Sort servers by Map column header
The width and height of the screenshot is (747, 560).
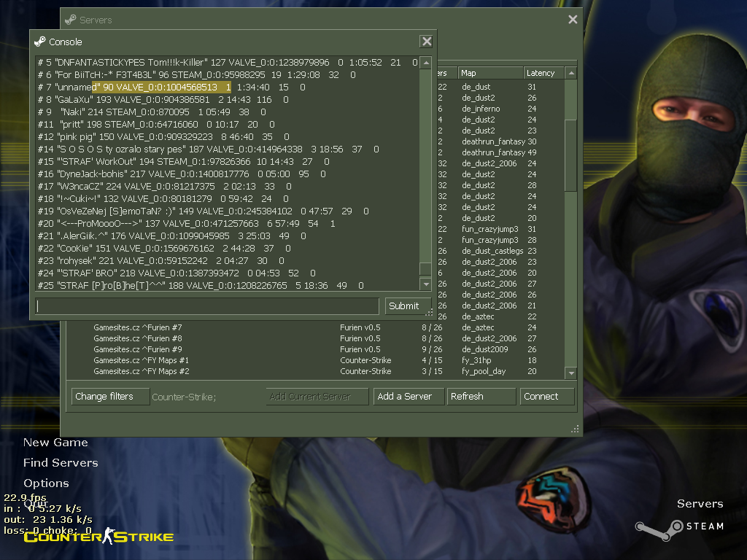point(490,73)
